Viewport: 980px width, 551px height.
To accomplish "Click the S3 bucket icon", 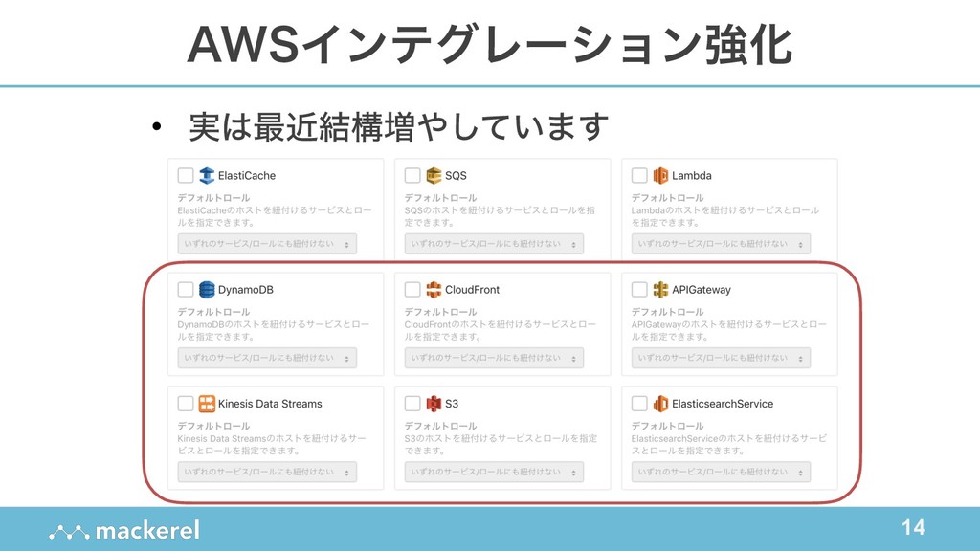I will [x=434, y=404].
